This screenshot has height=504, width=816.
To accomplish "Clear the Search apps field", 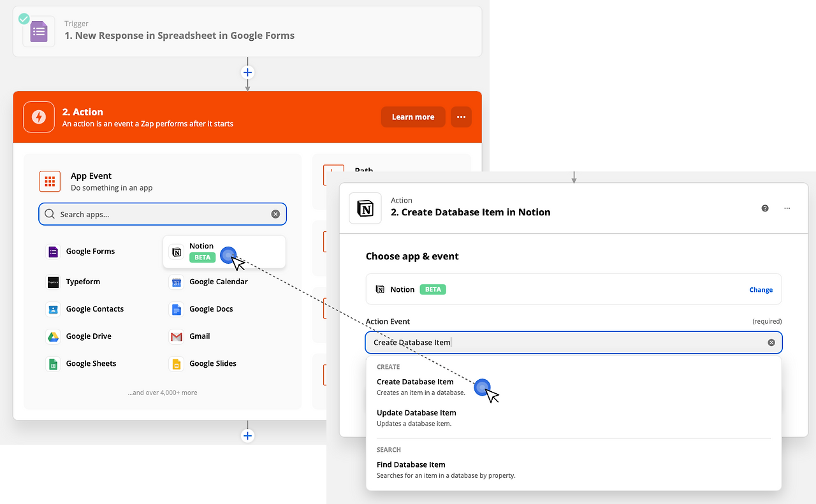I will pos(275,214).
